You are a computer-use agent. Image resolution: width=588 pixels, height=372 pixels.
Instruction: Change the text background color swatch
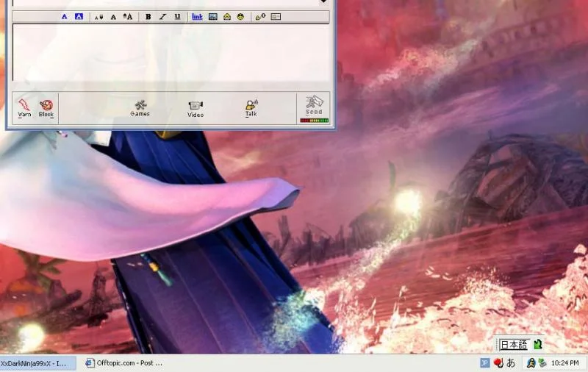[x=79, y=16]
